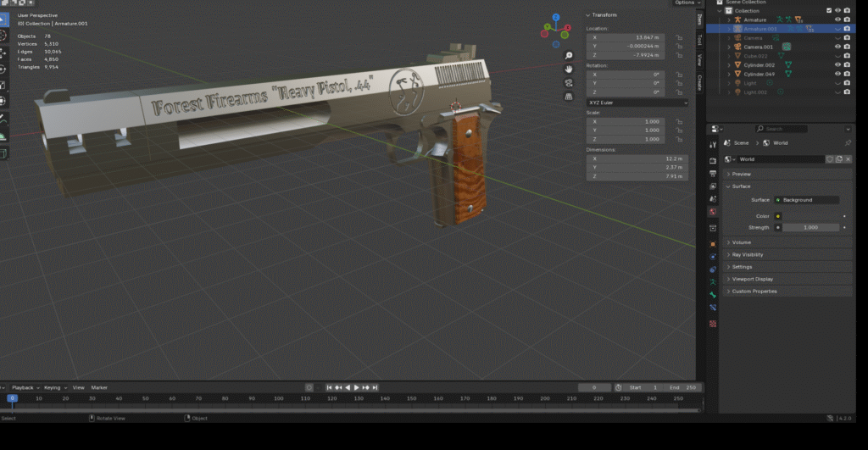868x450 pixels.
Task: Hide Cylinder.002 with its eye icon
Action: click(837, 64)
